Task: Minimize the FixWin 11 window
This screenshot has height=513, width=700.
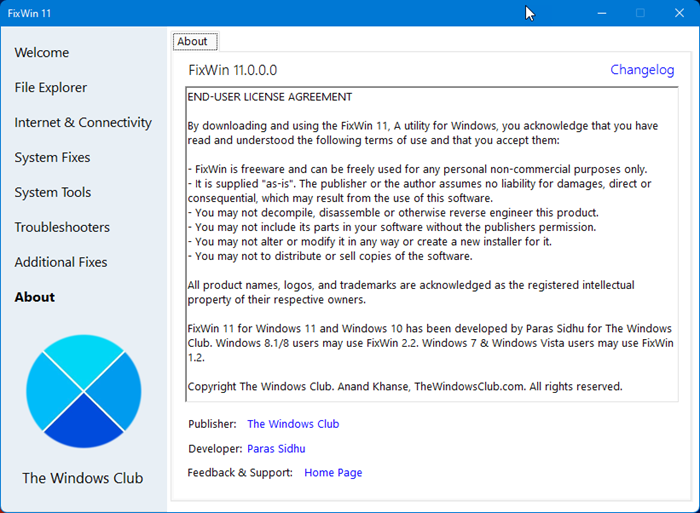Action: point(602,13)
